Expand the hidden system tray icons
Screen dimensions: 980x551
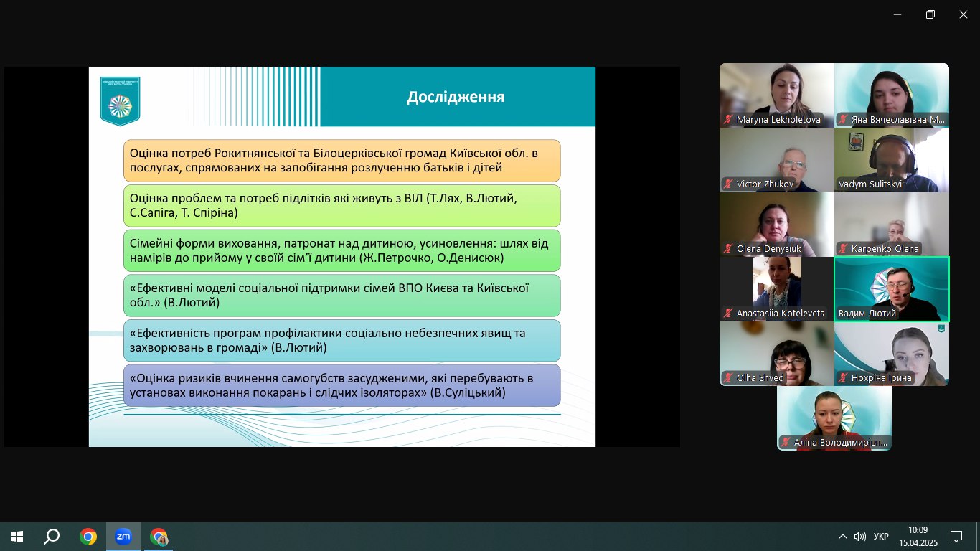coord(842,536)
